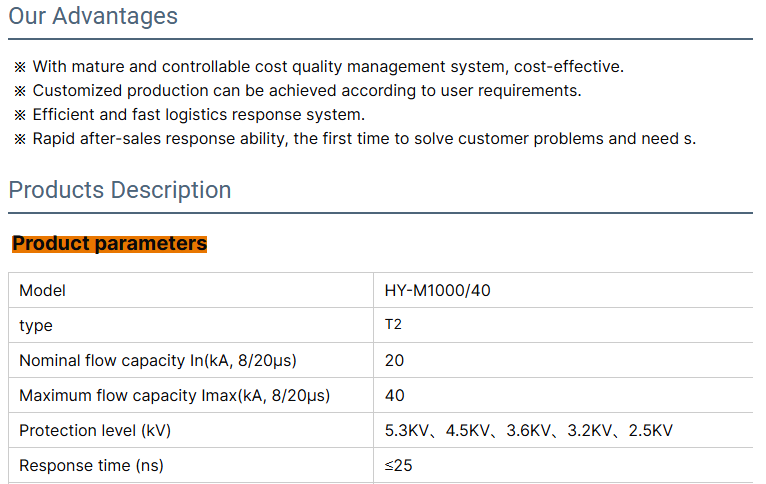Click the cost quality management system sentence
This screenshot has width=766, height=484.
(x=328, y=67)
